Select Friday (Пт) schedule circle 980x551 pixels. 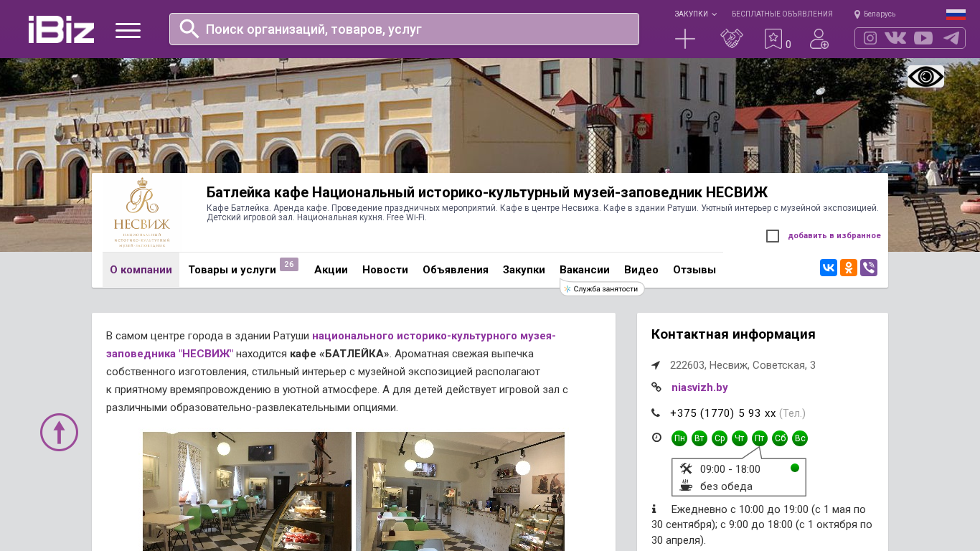click(x=760, y=438)
